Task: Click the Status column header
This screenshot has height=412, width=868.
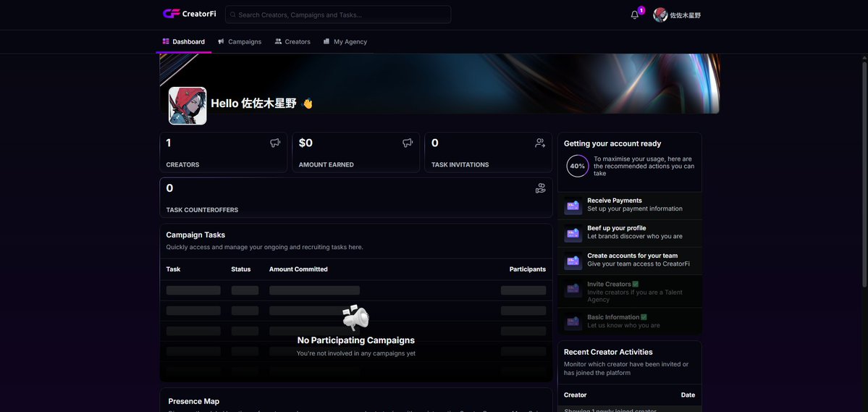Action: pyautogui.click(x=241, y=269)
